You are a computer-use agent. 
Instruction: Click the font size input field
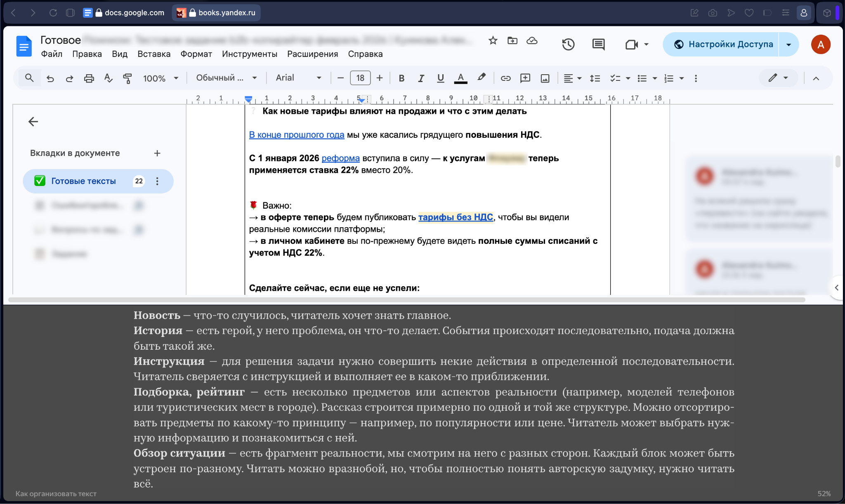pos(360,78)
